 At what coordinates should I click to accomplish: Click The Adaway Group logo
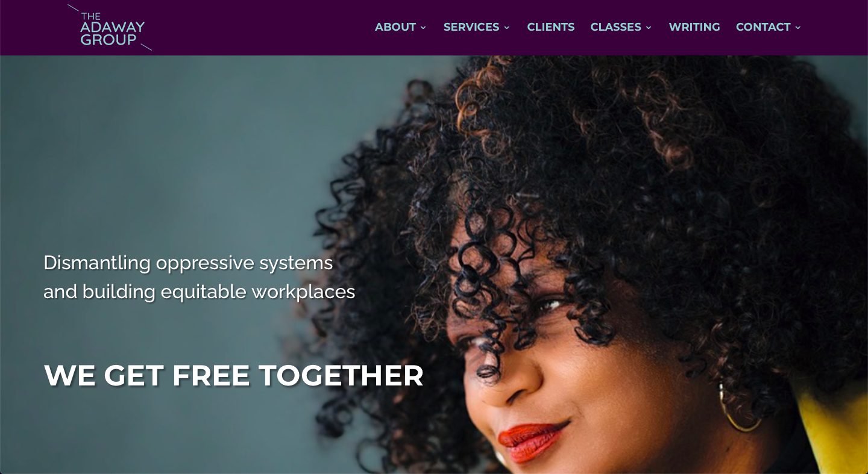[x=110, y=28]
